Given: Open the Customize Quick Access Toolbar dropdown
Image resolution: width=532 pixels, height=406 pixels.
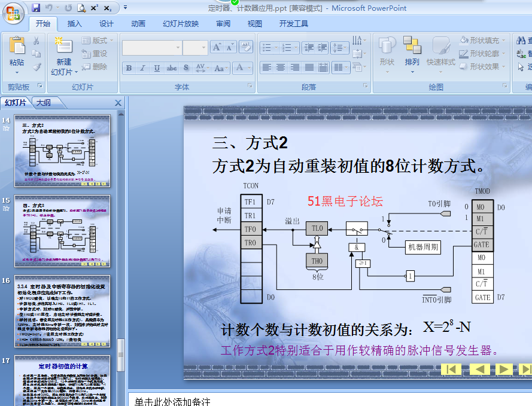Looking at the screenshot, I should click(125, 7).
